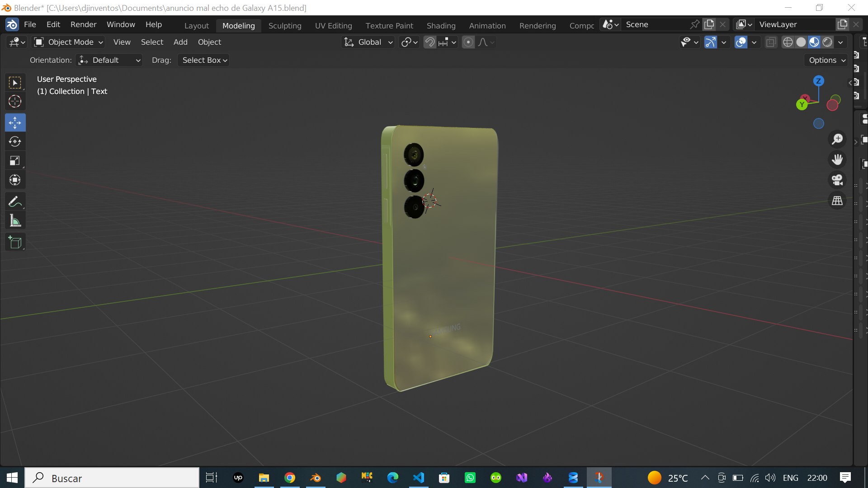Toggle snapping magnet icon
The image size is (868, 488).
click(x=430, y=42)
